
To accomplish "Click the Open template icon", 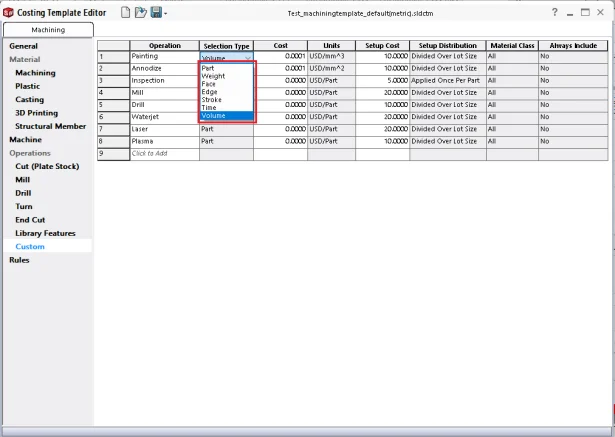I will click(140, 13).
